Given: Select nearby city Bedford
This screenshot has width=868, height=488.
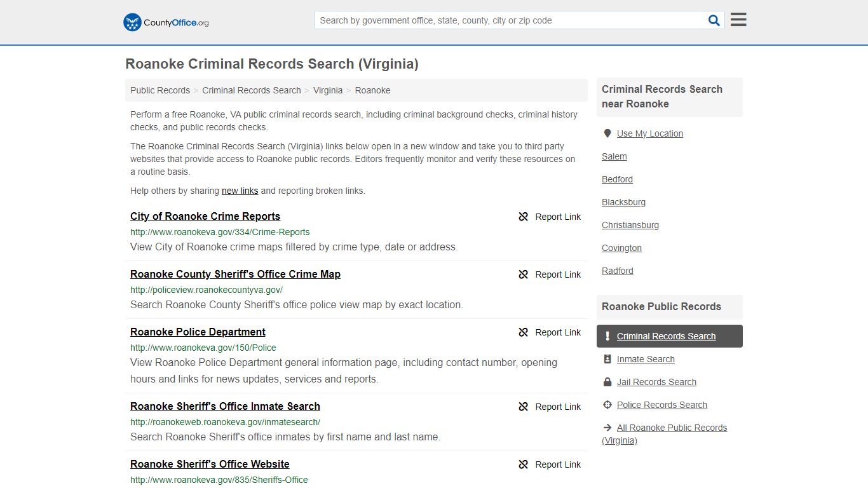Looking at the screenshot, I should pyautogui.click(x=617, y=179).
